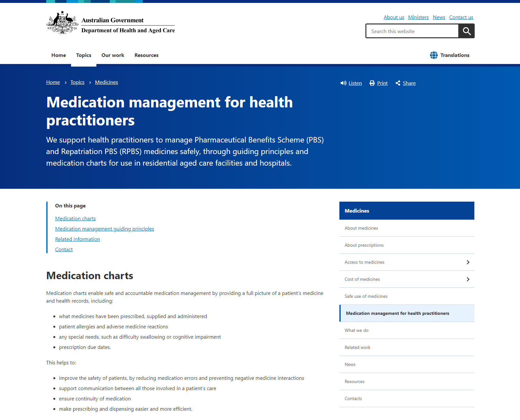Viewport: 520px width, 420px height.
Task: Click the Medicines sidebar heading
Action: click(357, 211)
